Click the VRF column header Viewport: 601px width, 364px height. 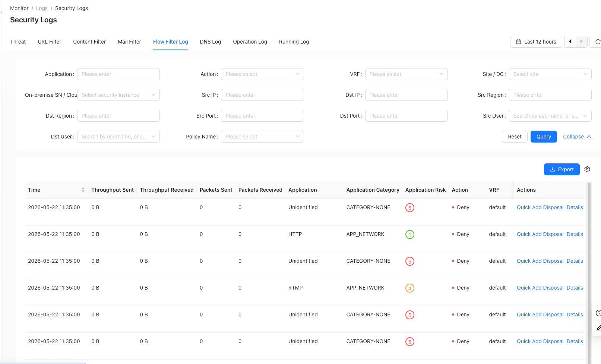point(494,190)
